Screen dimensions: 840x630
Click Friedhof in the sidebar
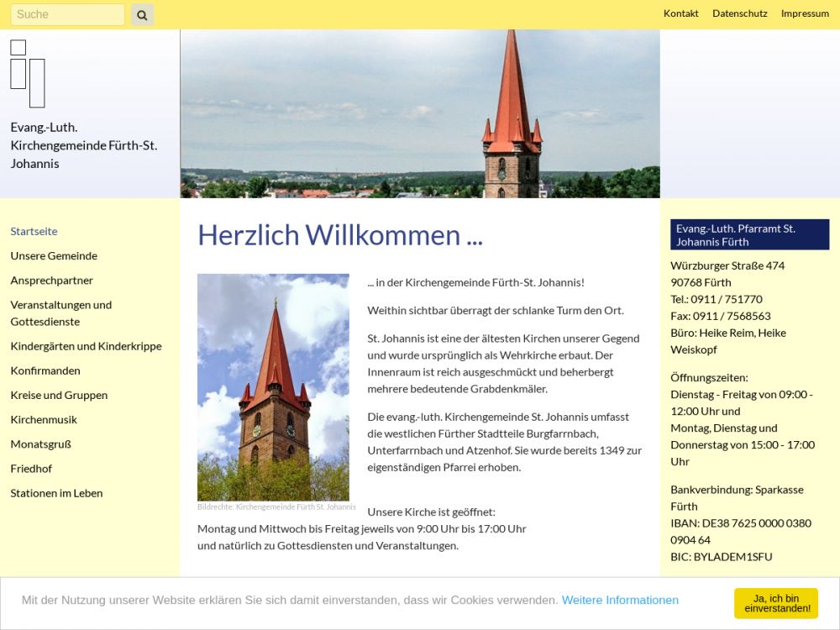pyautogui.click(x=31, y=468)
